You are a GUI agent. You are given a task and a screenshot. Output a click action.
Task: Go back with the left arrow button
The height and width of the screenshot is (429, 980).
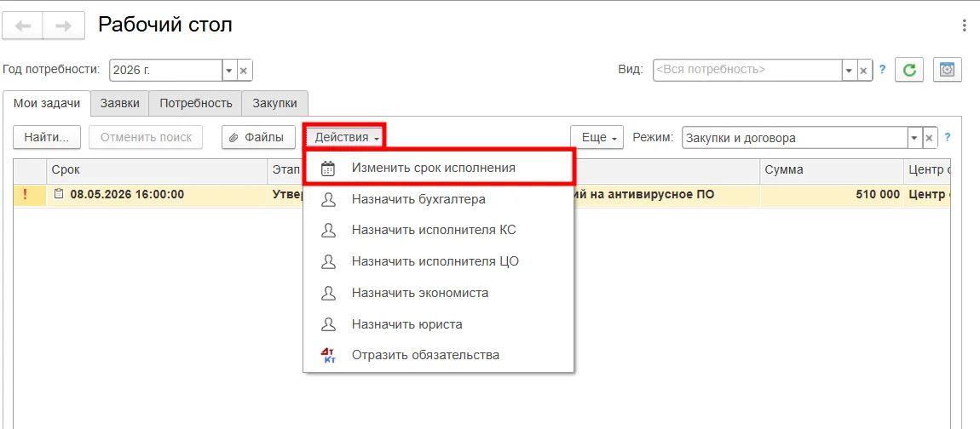click(22, 26)
